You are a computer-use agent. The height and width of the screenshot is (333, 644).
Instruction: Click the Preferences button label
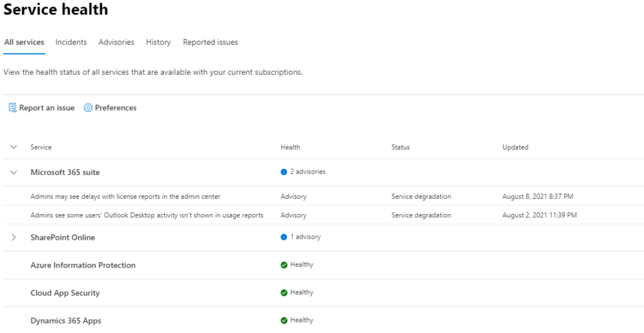point(116,108)
